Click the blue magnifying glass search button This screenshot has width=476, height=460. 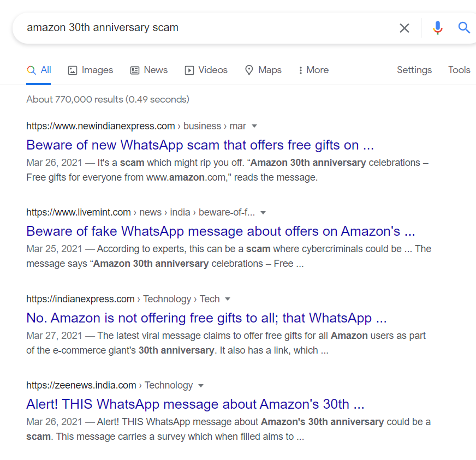tap(464, 28)
